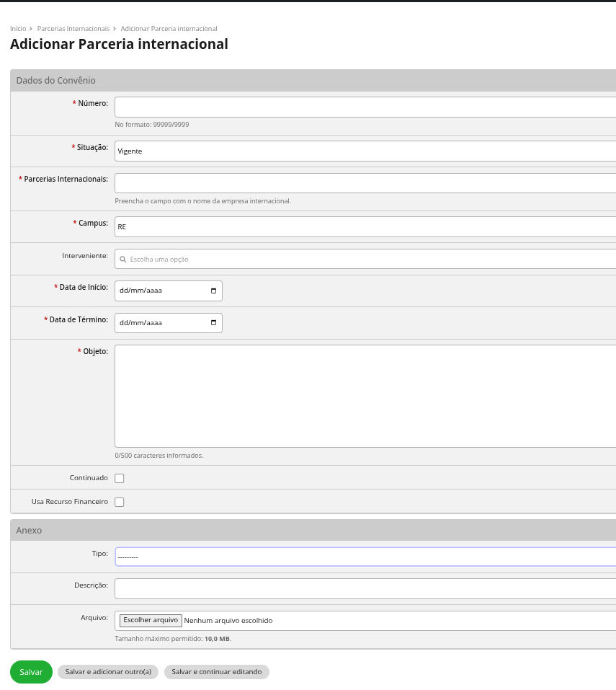
Task: Click the 'Adicionar Parceria internacional' breadcrumb text
Action: [x=169, y=29]
